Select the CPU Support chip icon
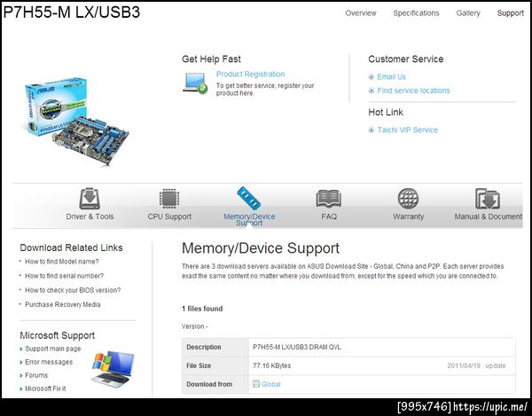This screenshot has width=532, height=416. click(x=169, y=199)
